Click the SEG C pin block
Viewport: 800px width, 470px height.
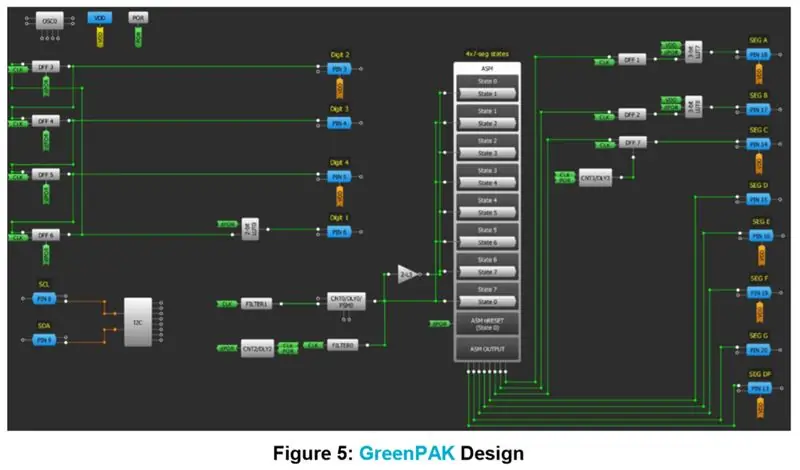(759, 144)
